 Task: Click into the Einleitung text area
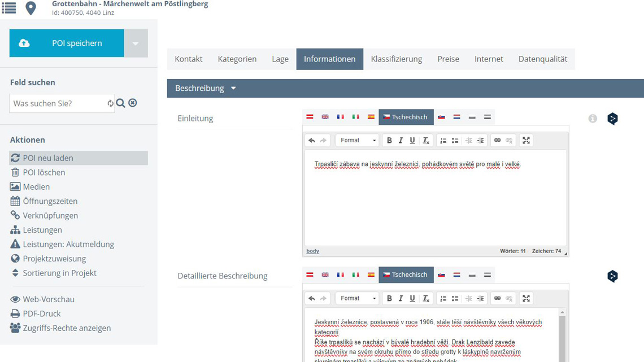(436, 198)
